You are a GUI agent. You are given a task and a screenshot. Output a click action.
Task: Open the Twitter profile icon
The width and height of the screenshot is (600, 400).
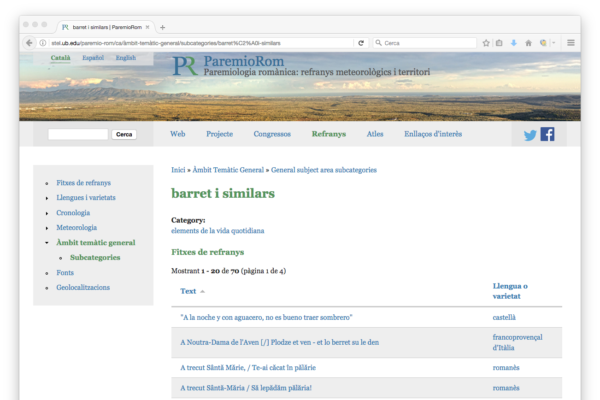(530, 134)
